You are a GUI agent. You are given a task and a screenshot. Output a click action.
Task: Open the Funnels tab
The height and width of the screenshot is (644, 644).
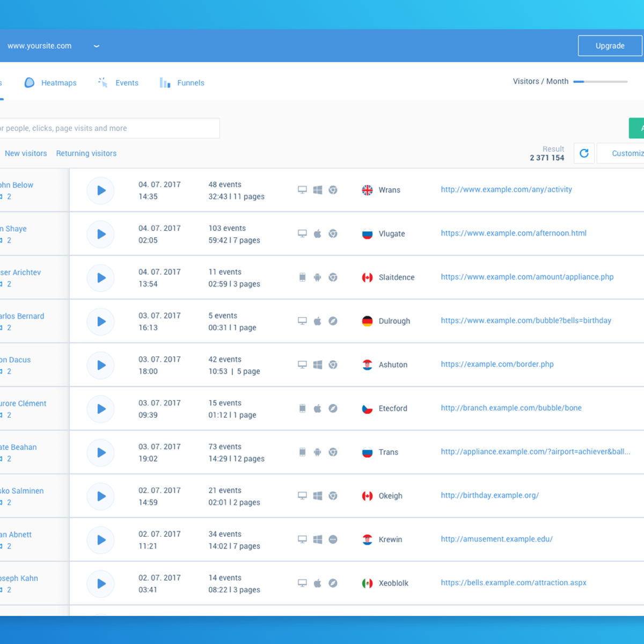click(182, 83)
